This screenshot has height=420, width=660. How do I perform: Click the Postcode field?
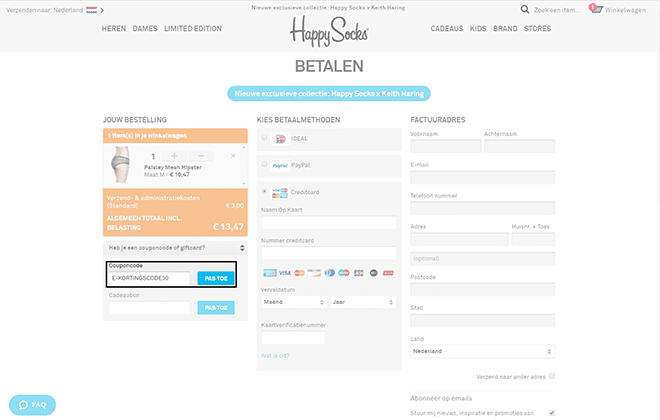[x=482, y=290]
